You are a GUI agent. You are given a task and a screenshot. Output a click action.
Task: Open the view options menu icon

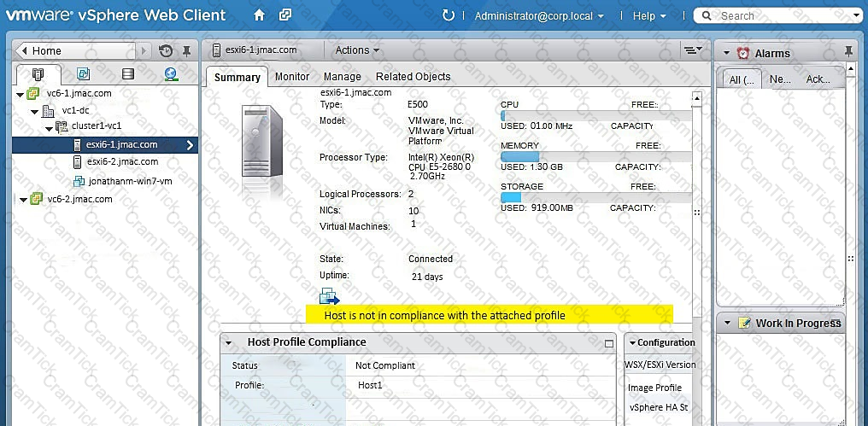693,50
